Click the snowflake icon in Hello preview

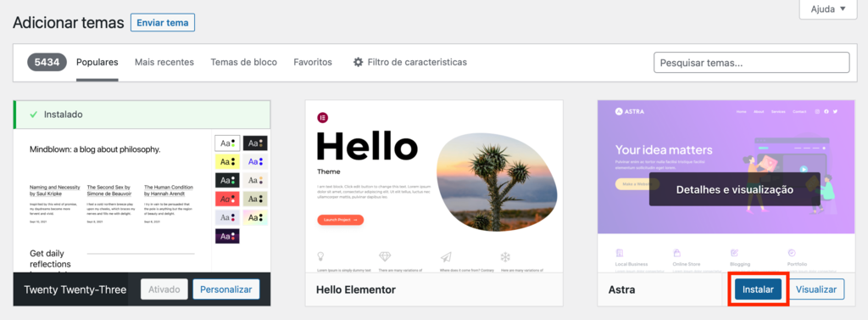505,257
